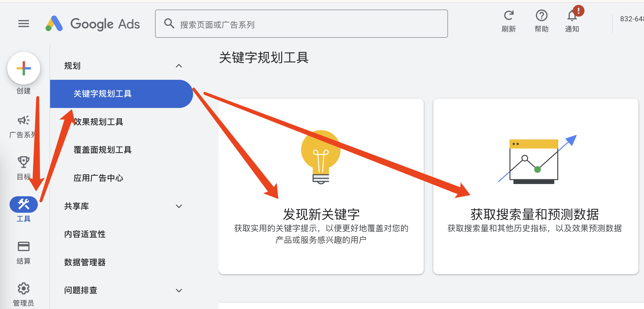Click the Google Ads logo
This screenshot has width=644, height=309.
click(x=93, y=24)
